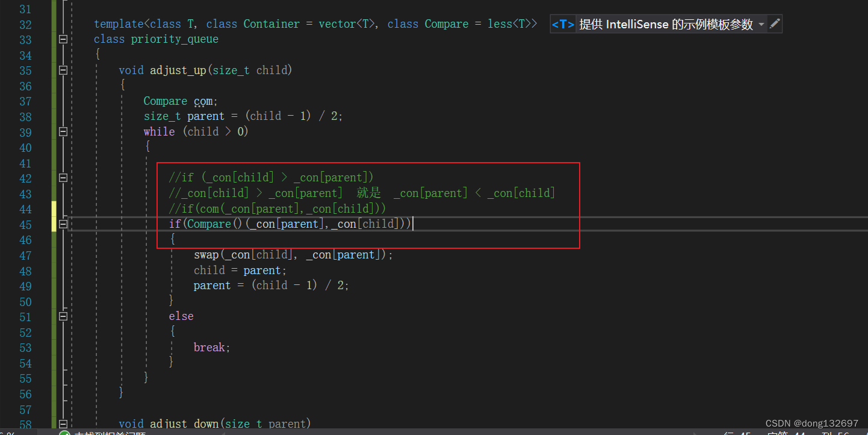The width and height of the screenshot is (868, 435).
Task: Place cursor at end of line 45
Action: point(413,224)
